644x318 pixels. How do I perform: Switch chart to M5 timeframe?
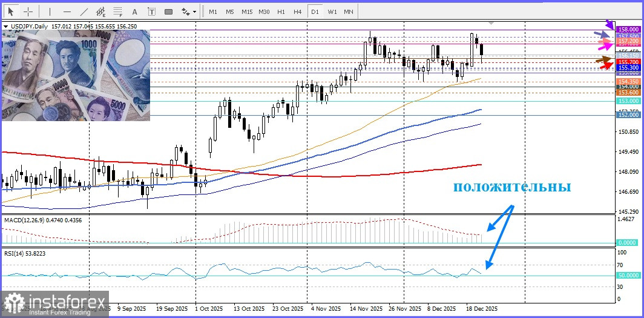pyautogui.click(x=229, y=12)
